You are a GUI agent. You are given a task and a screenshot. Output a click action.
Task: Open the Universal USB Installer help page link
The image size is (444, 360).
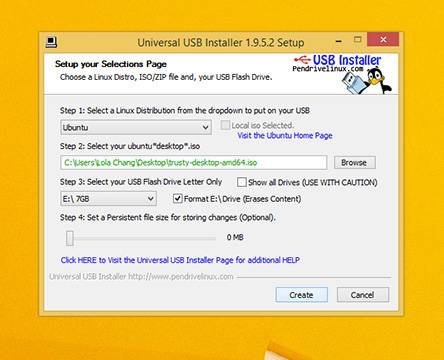(x=180, y=260)
